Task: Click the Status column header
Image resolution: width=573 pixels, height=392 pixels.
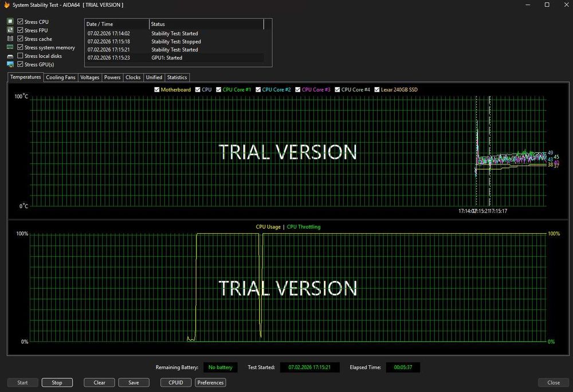Action: (206, 24)
